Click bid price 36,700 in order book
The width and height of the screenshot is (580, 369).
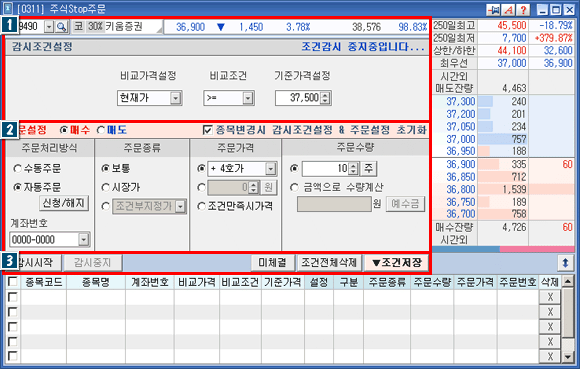pyautogui.click(x=460, y=214)
